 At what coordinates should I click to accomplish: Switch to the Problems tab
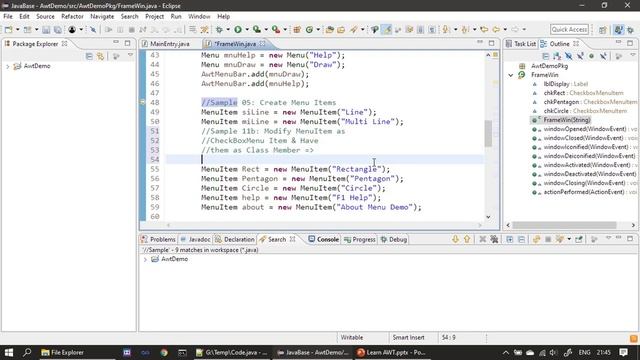point(158,239)
